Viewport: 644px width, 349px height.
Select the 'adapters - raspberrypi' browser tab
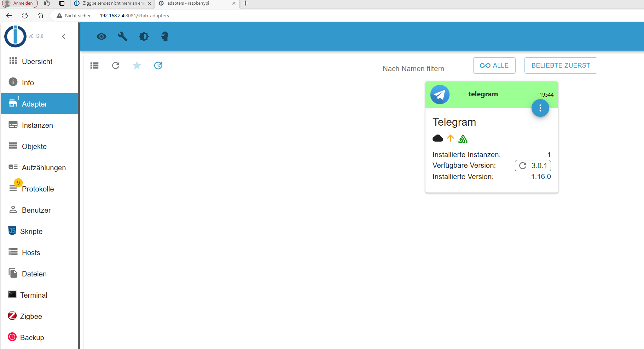coord(197,3)
